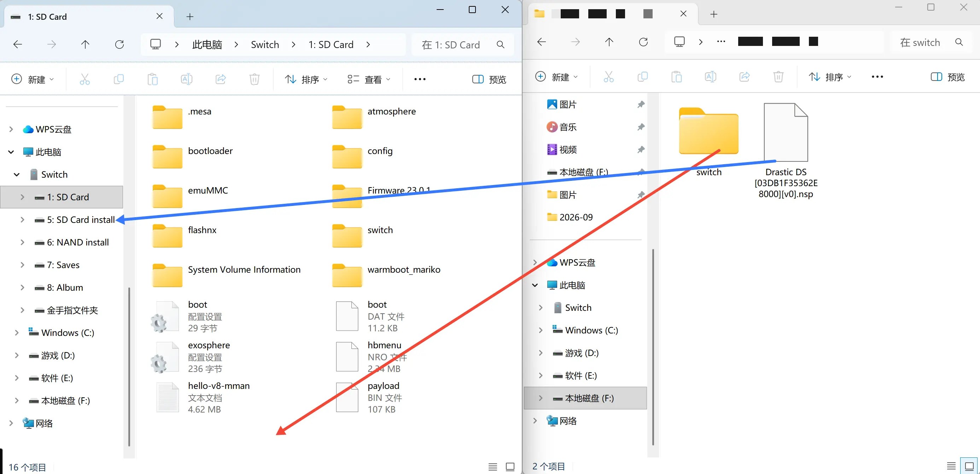Select 2026-09 folder in right navigation pane
The image size is (980, 474).
click(x=576, y=218)
